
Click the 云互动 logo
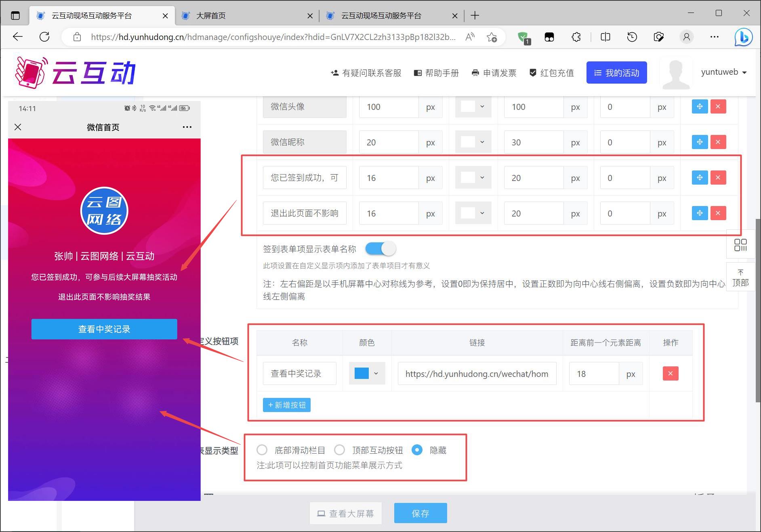click(76, 73)
